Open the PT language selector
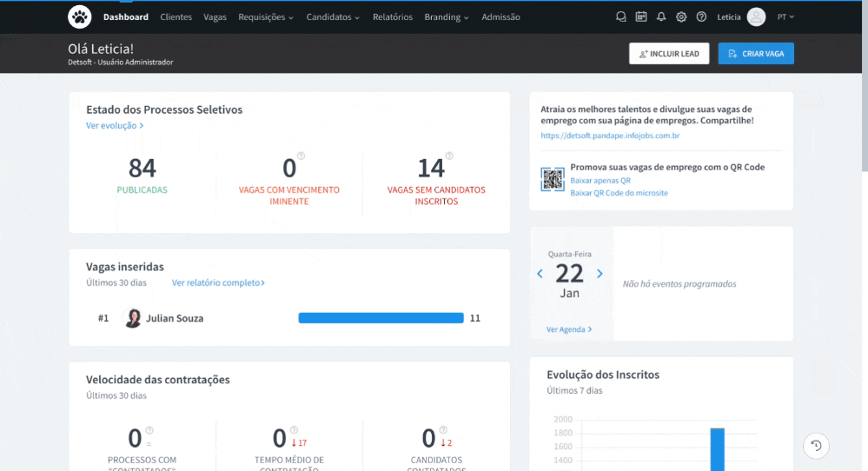868x471 pixels. pos(785,17)
